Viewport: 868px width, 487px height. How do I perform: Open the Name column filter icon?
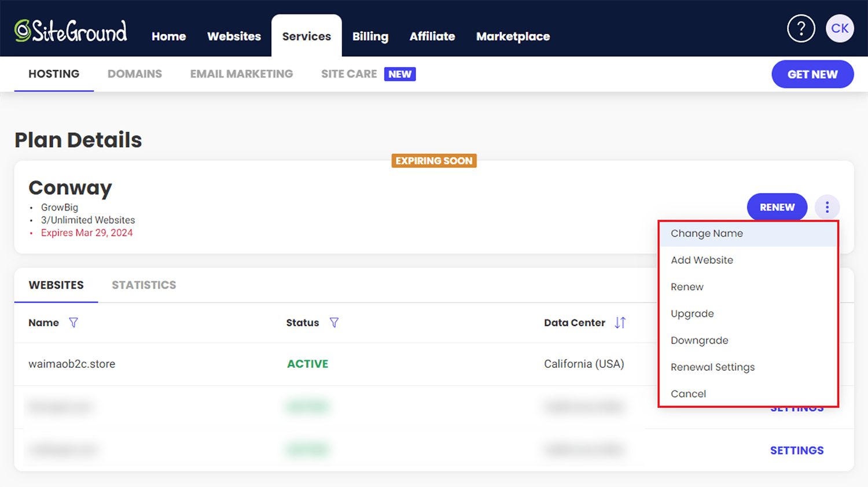tap(73, 323)
